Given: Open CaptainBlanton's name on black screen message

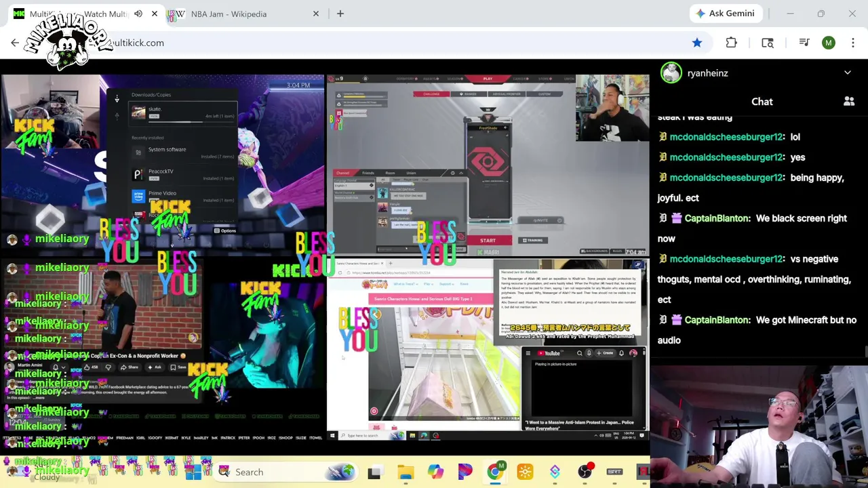Looking at the screenshot, I should point(717,218).
